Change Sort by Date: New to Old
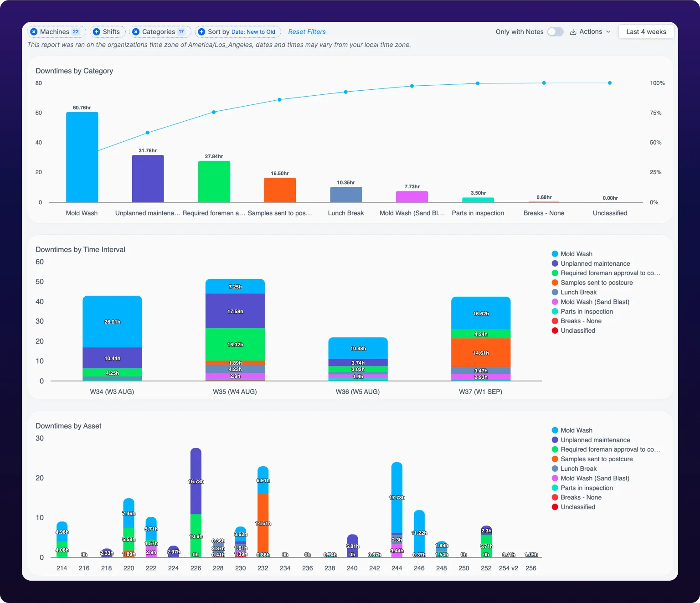The height and width of the screenshot is (603, 700). click(238, 32)
